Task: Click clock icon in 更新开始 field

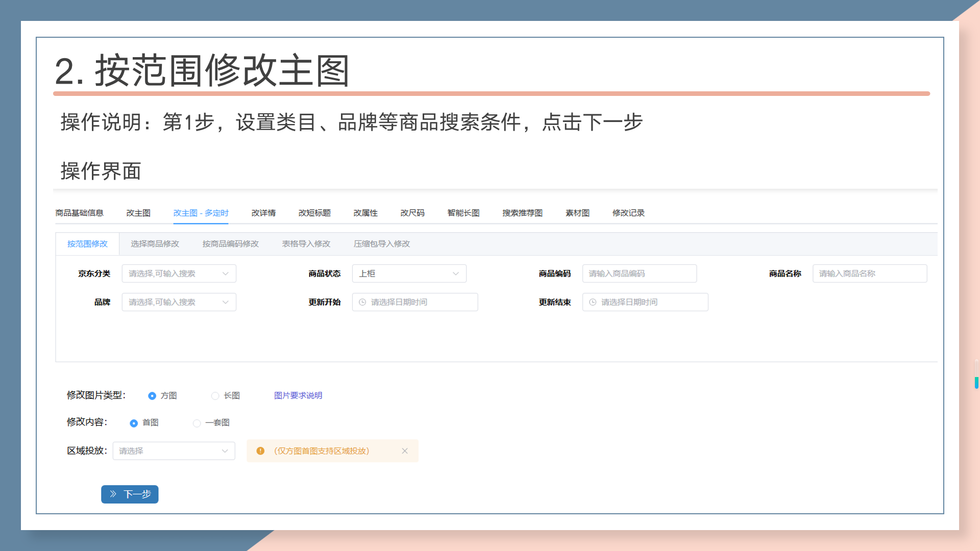Action: [362, 302]
